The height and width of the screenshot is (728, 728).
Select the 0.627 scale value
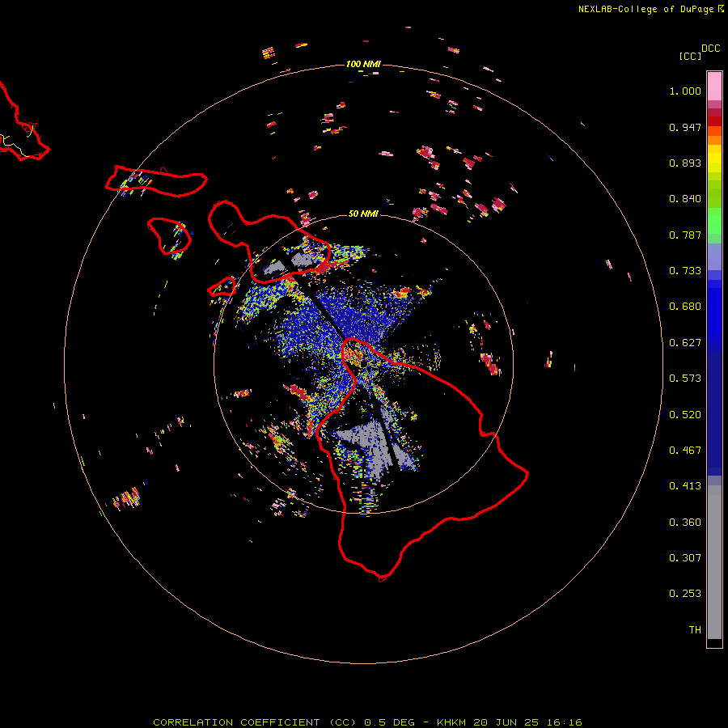[x=685, y=343]
